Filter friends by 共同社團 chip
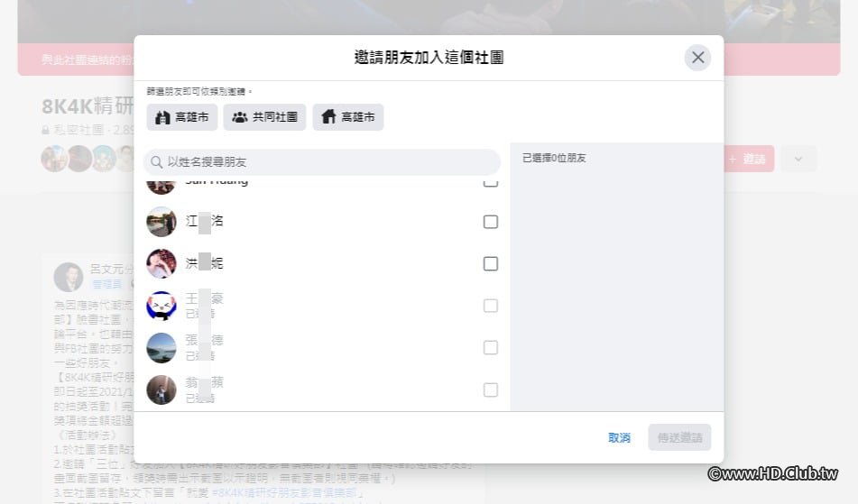The image size is (858, 504). [264, 117]
